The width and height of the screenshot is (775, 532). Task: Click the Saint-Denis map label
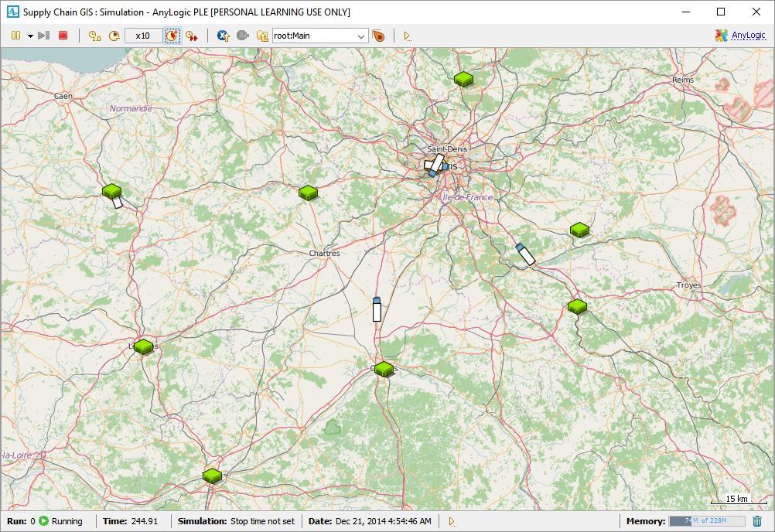pos(447,148)
